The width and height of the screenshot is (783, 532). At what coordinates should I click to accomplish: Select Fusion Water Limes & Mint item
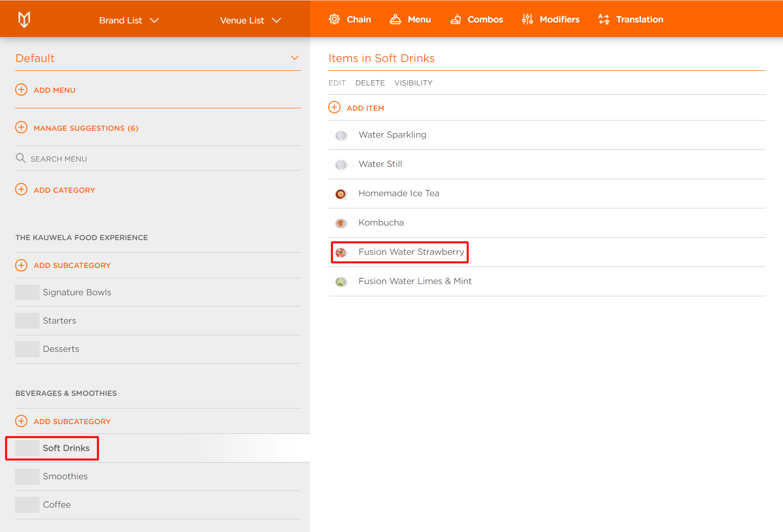tap(547, 282)
